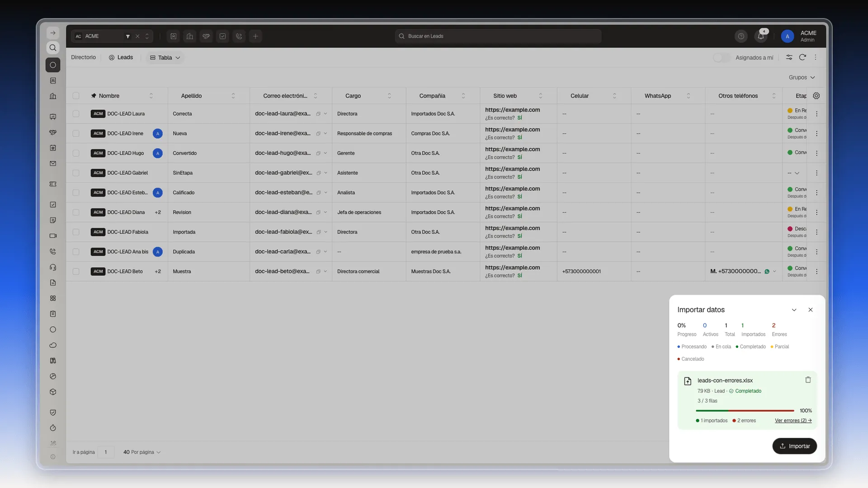
Task: Open the handshake icon in top bar
Action: click(206, 36)
